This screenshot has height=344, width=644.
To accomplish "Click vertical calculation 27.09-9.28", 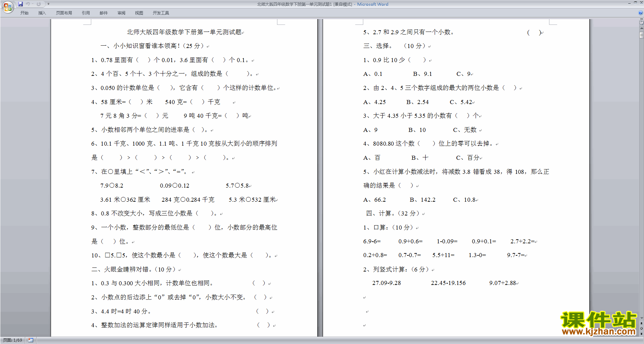I will point(386,283).
